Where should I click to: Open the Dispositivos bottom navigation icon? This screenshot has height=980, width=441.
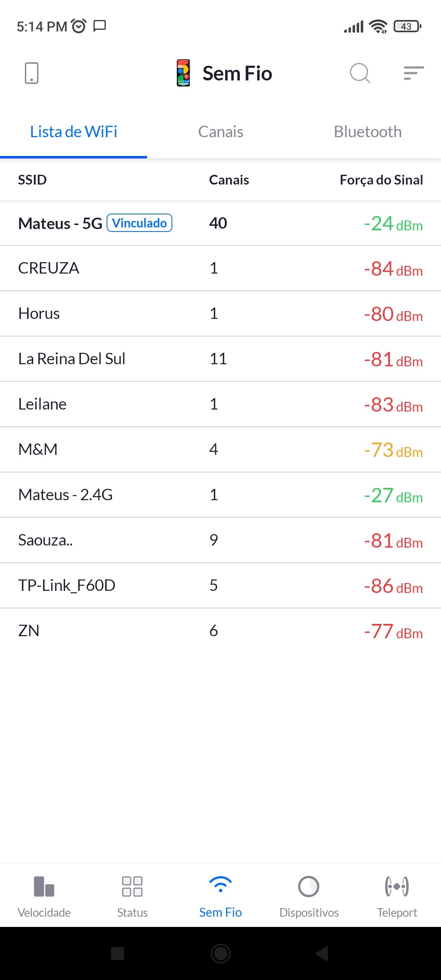point(309,886)
